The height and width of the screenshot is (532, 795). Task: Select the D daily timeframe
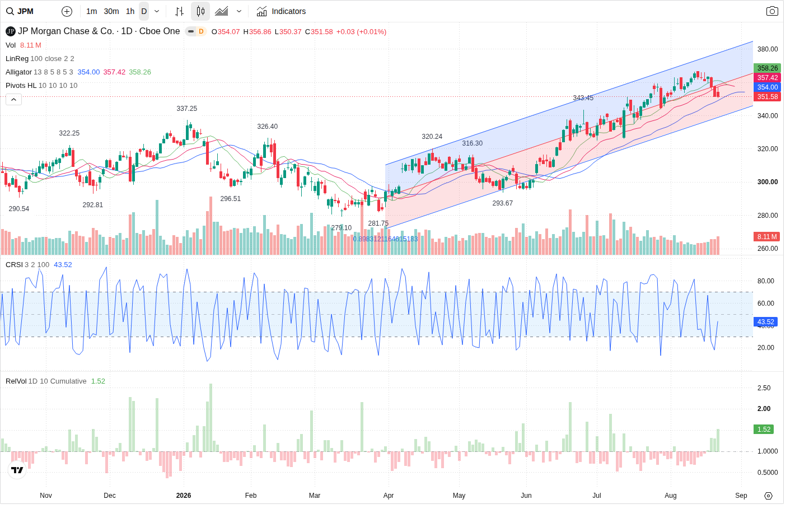click(x=144, y=11)
